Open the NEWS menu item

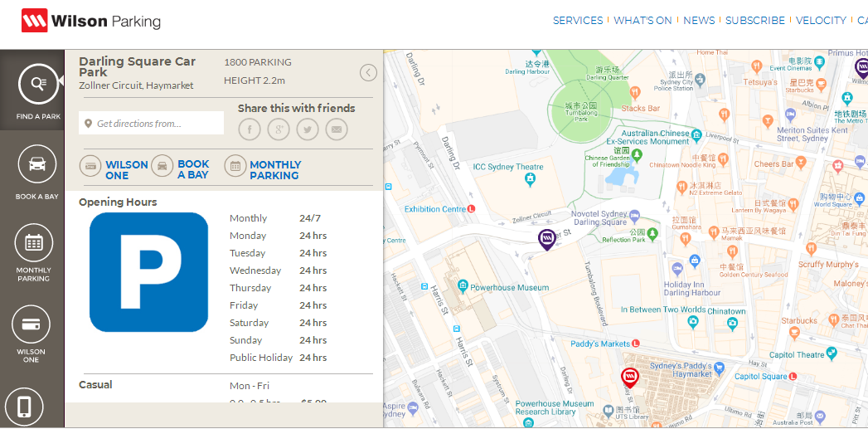(699, 21)
